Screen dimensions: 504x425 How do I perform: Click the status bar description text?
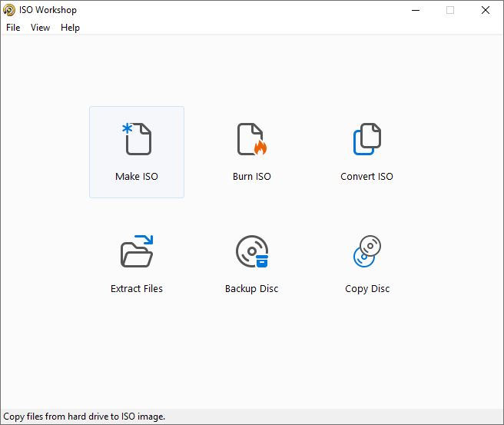[x=85, y=417]
